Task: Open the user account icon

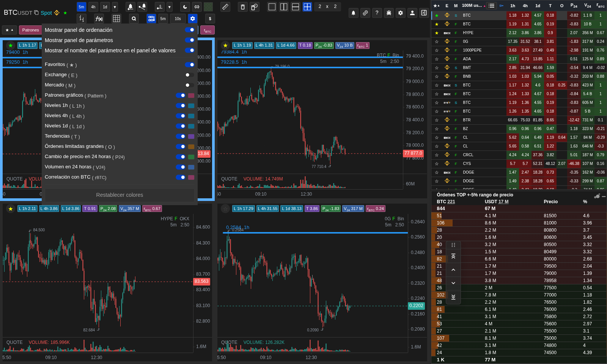Action: tap(412, 13)
